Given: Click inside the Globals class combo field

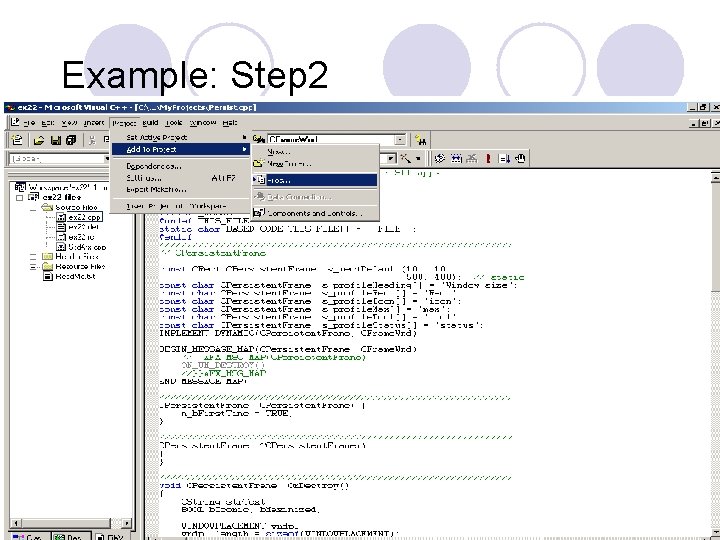Looking at the screenshot, I should (55, 159).
